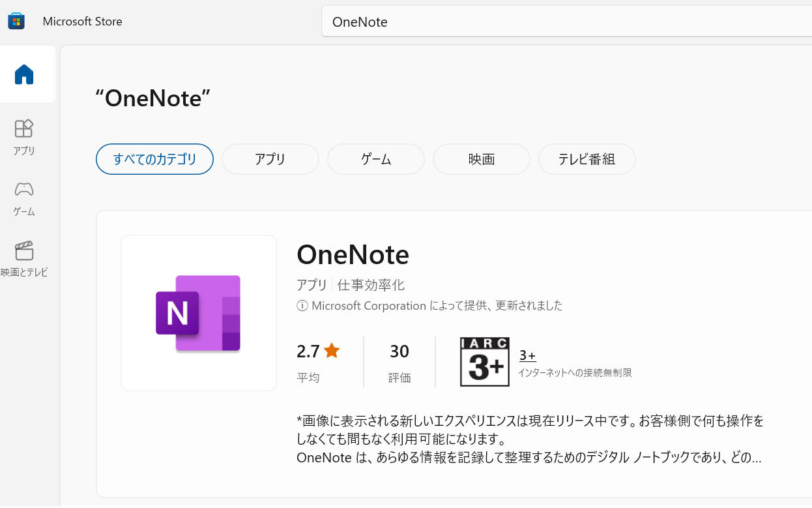Open the OneNote app icon thumbnail

pyautogui.click(x=199, y=313)
